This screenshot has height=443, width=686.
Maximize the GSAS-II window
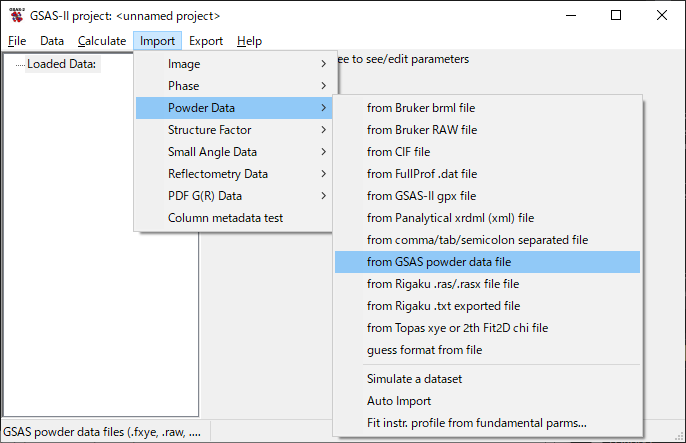click(x=616, y=16)
